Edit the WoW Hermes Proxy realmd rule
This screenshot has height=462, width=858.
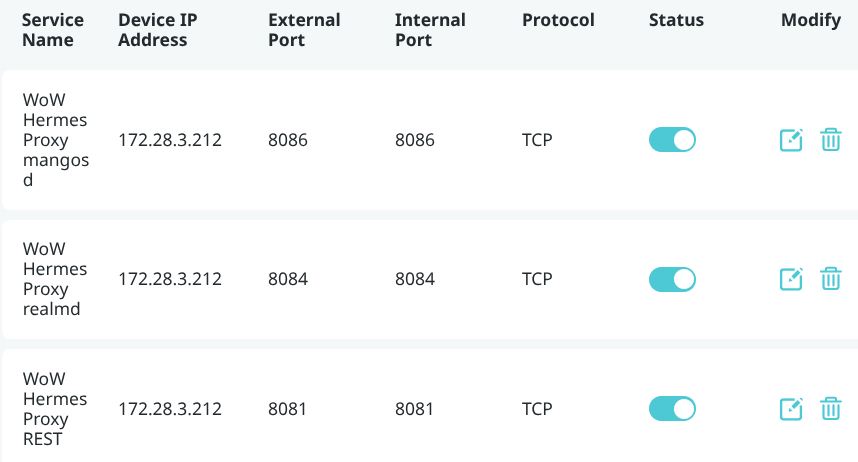(x=791, y=279)
